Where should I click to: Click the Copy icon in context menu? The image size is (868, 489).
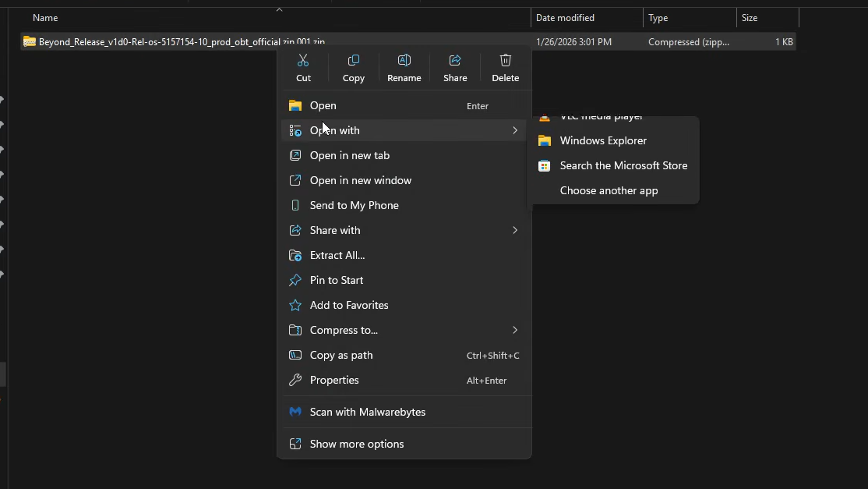coord(353,61)
